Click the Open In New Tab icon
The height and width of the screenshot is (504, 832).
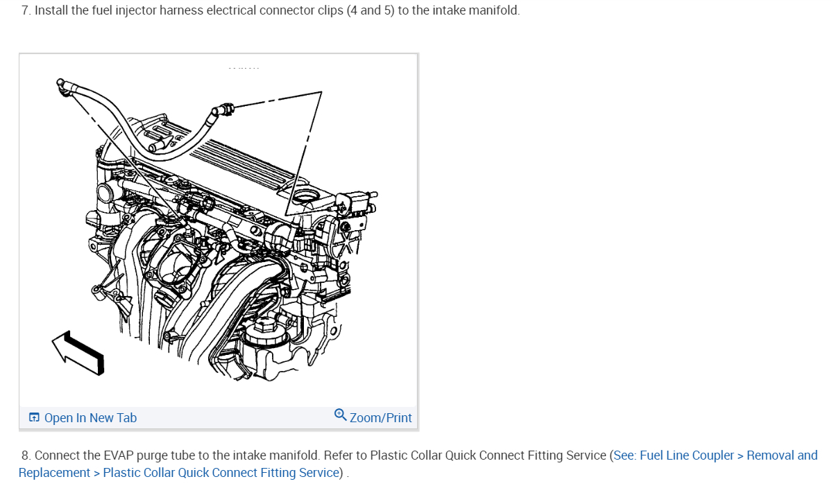point(34,417)
